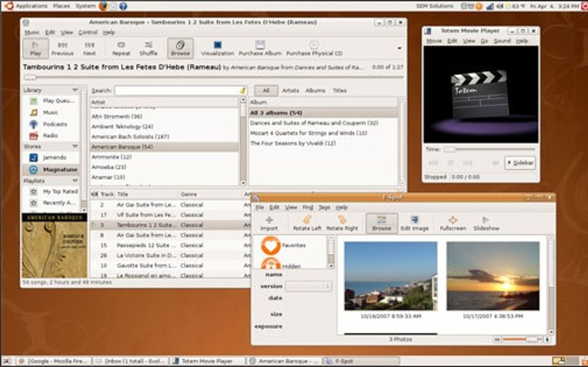Toggle the Sidebar button in Totem
This screenshot has width=588, height=367.
click(x=520, y=163)
